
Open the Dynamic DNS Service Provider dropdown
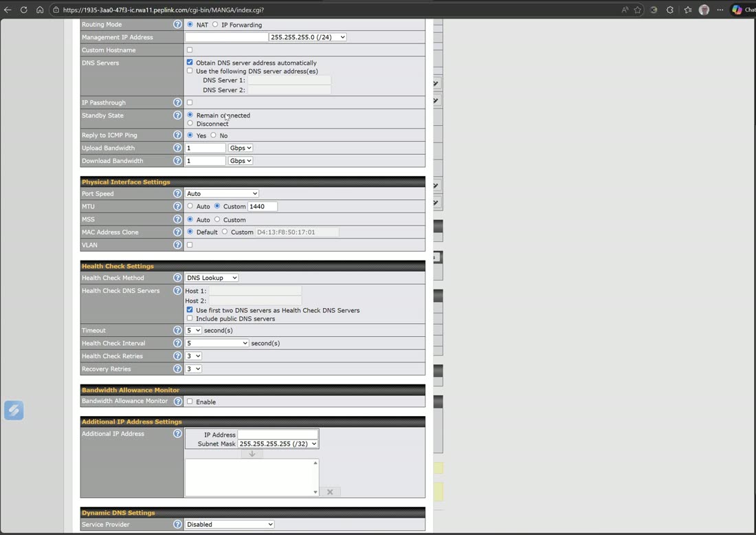(x=230, y=524)
